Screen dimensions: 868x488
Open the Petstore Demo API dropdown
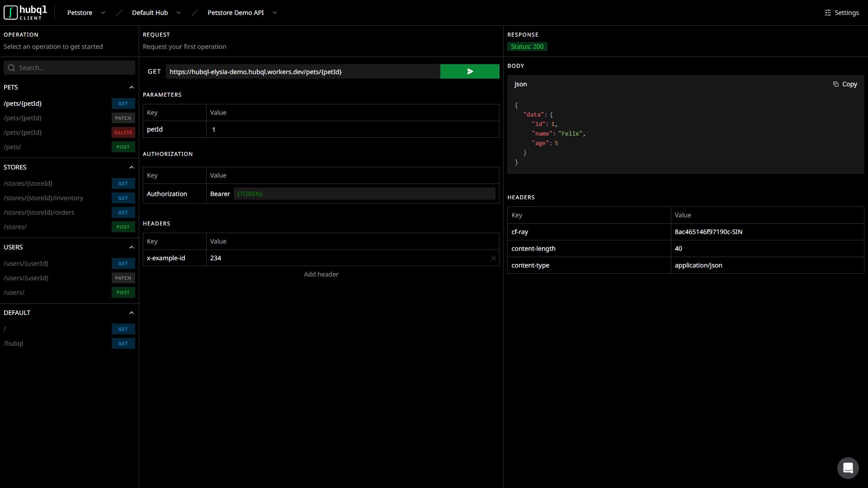point(275,13)
